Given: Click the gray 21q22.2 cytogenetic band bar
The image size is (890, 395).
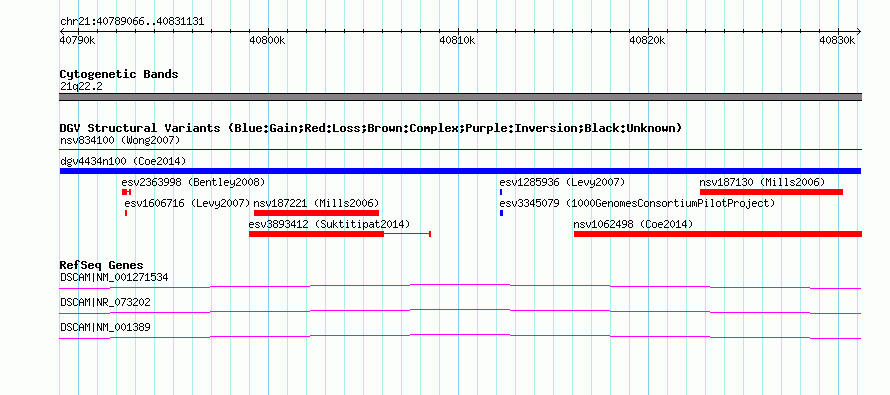Looking at the screenshot, I should click(x=460, y=97).
